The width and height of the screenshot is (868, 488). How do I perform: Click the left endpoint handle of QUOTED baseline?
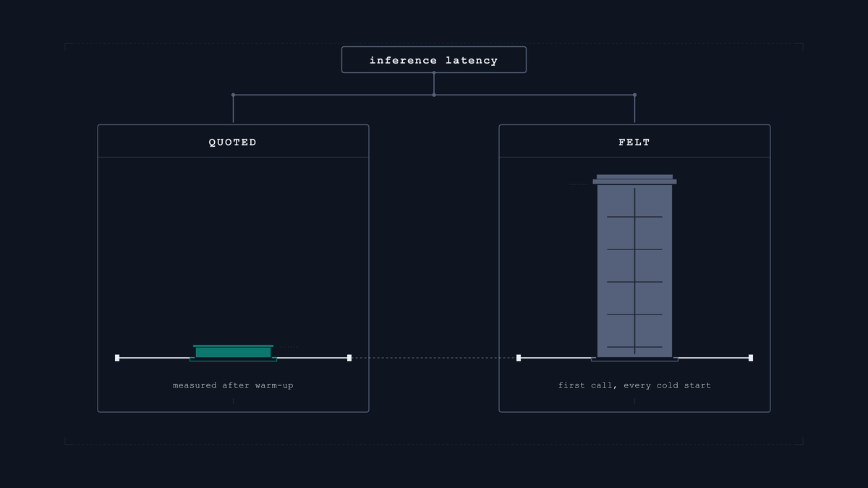click(x=117, y=358)
